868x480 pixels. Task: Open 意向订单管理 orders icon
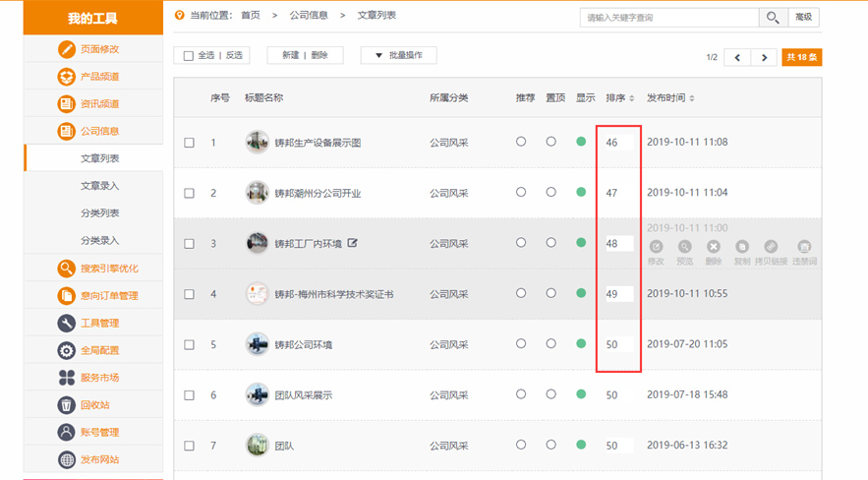pyautogui.click(x=67, y=296)
